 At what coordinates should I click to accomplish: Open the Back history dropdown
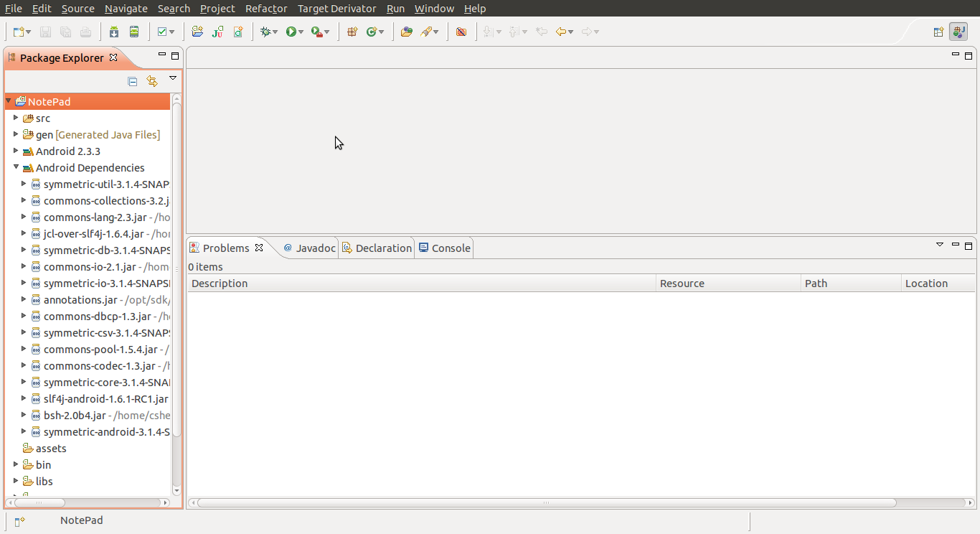571,32
